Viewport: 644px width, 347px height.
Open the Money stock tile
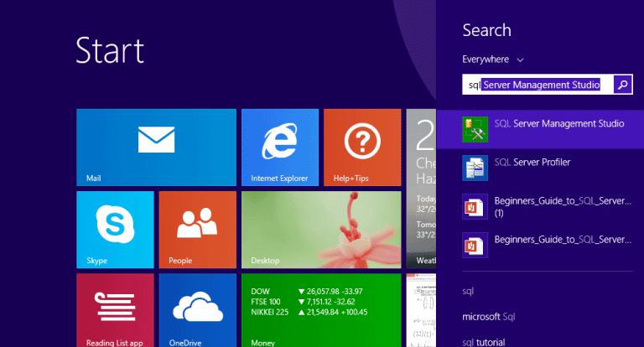click(x=320, y=308)
